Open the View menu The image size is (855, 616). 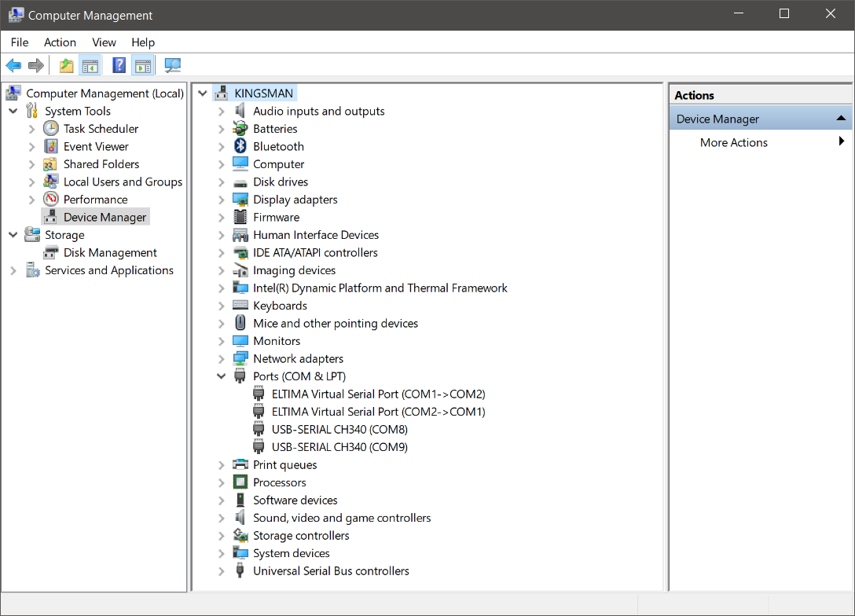(x=104, y=42)
